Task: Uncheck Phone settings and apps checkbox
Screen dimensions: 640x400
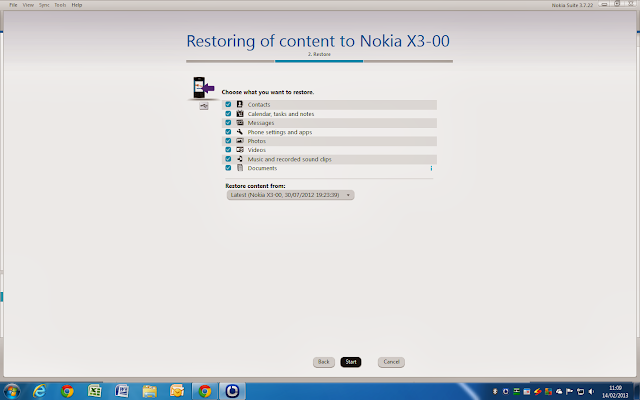Action: [x=228, y=131]
